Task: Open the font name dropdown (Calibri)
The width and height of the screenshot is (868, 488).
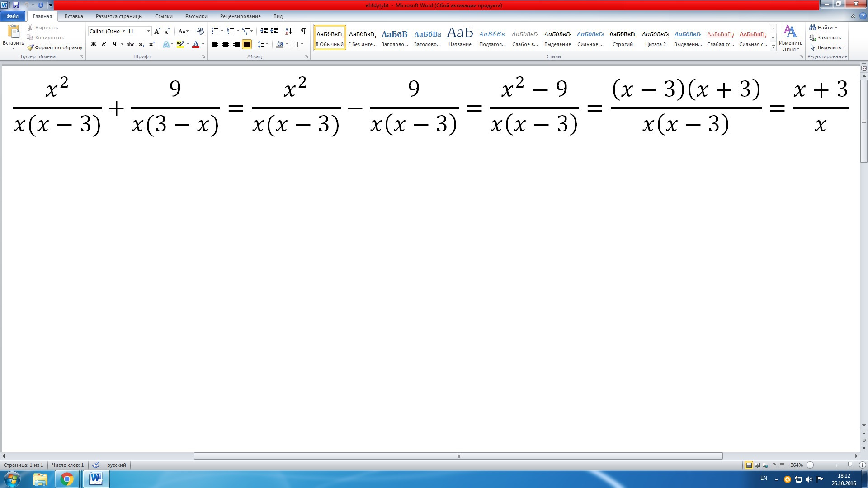Action: pyautogui.click(x=123, y=31)
